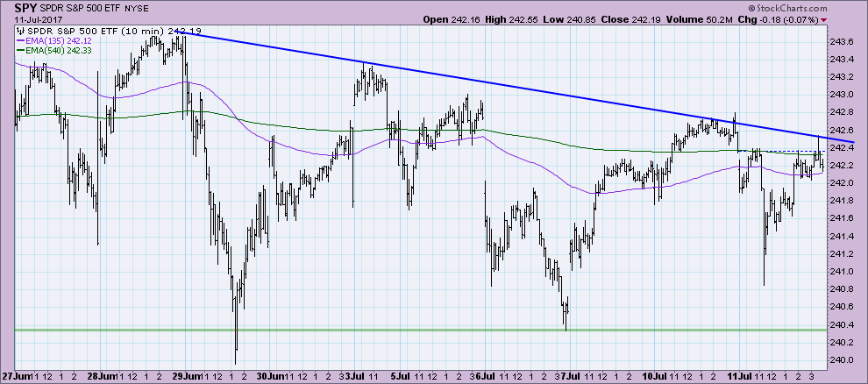
Task: Click the 5Jul date axis label
Action: tap(400, 374)
